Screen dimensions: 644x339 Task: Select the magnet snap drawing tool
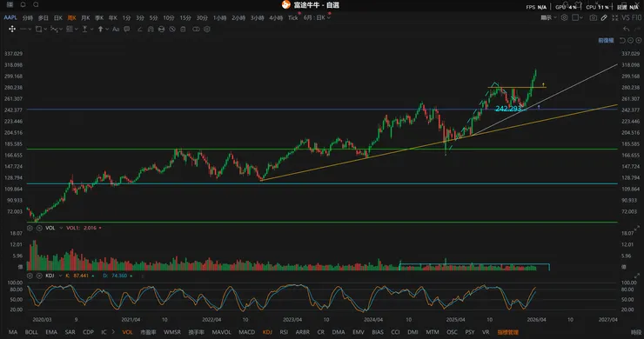pyautogui.click(x=151, y=30)
